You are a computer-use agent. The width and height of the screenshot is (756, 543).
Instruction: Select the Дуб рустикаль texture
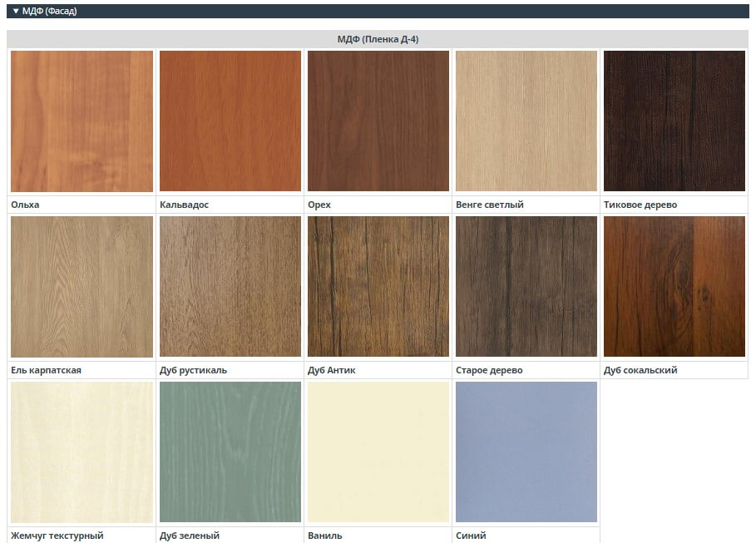pyautogui.click(x=230, y=287)
